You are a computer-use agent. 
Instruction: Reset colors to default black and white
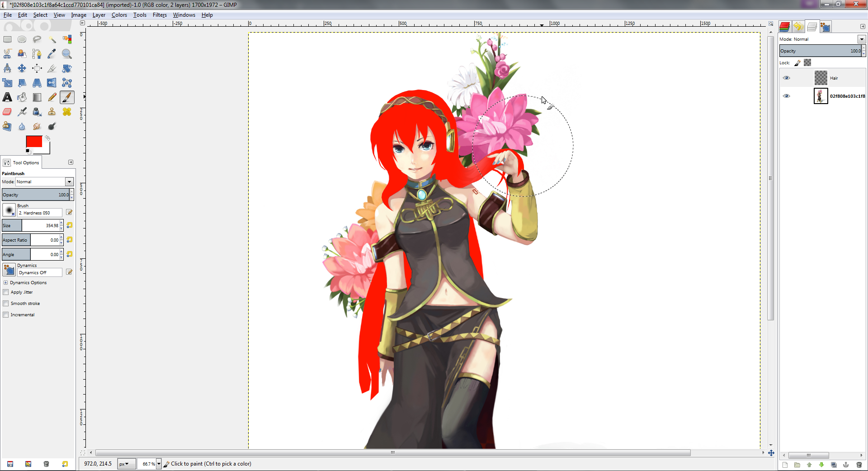click(x=28, y=151)
